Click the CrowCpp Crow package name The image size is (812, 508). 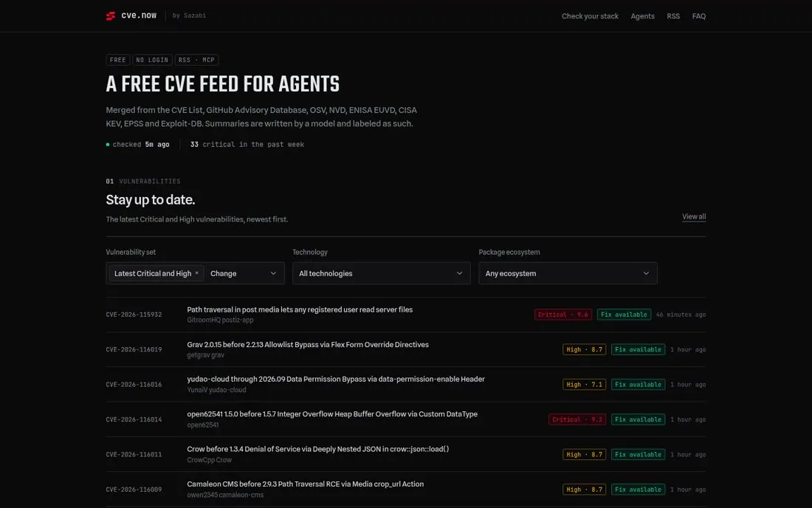(209, 460)
